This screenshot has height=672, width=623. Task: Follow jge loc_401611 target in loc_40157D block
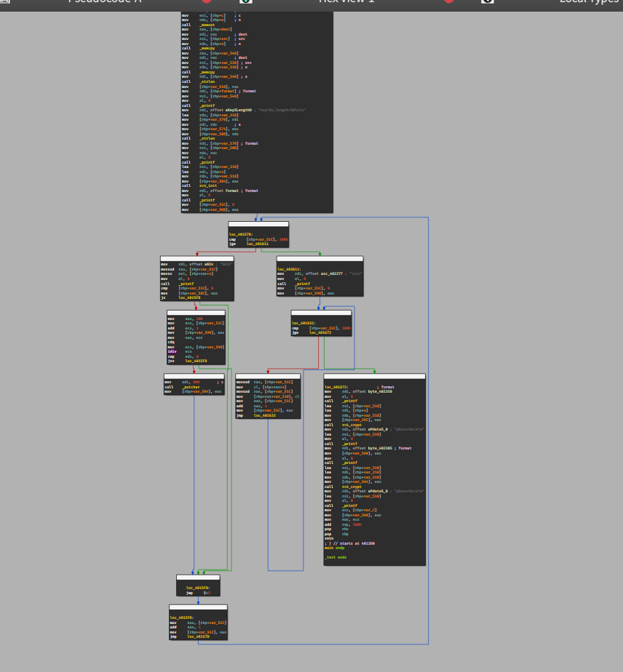pyautogui.click(x=257, y=244)
